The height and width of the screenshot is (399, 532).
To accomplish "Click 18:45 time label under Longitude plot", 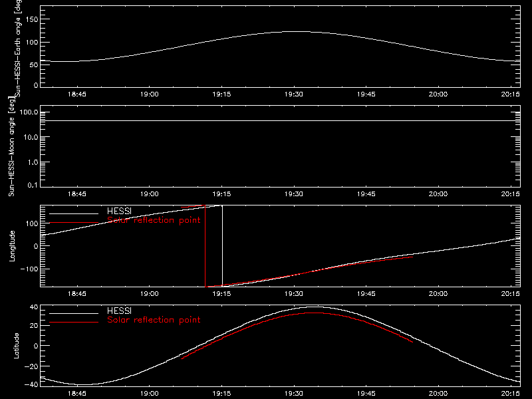I will pos(77,294).
